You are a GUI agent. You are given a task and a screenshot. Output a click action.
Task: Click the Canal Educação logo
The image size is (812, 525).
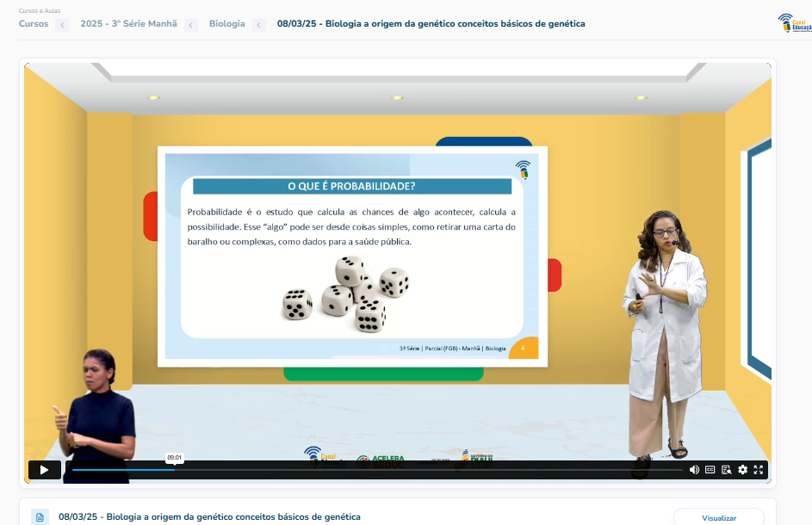tap(795, 22)
